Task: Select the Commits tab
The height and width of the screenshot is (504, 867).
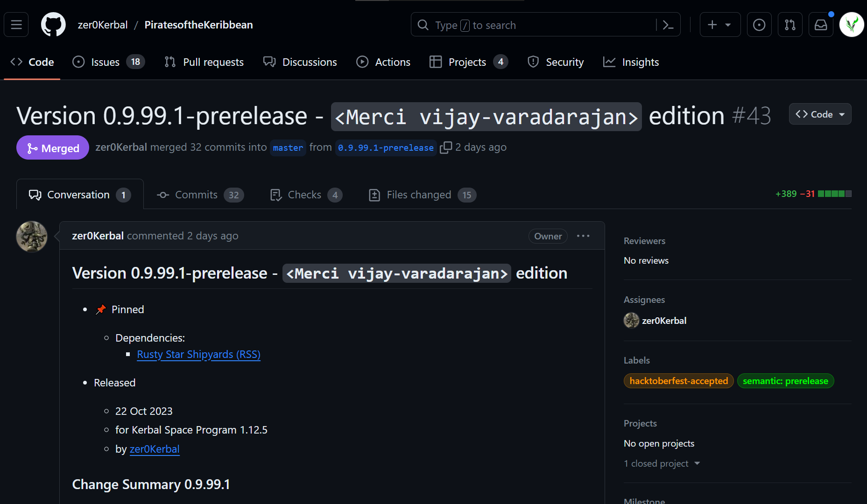Action: 200,195
